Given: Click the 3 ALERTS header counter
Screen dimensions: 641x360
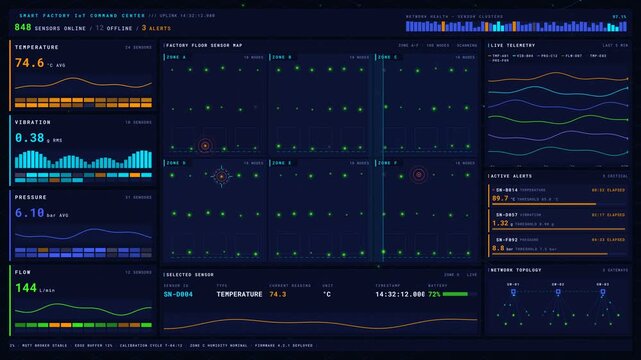Looking at the screenshot, I should pos(156,28).
